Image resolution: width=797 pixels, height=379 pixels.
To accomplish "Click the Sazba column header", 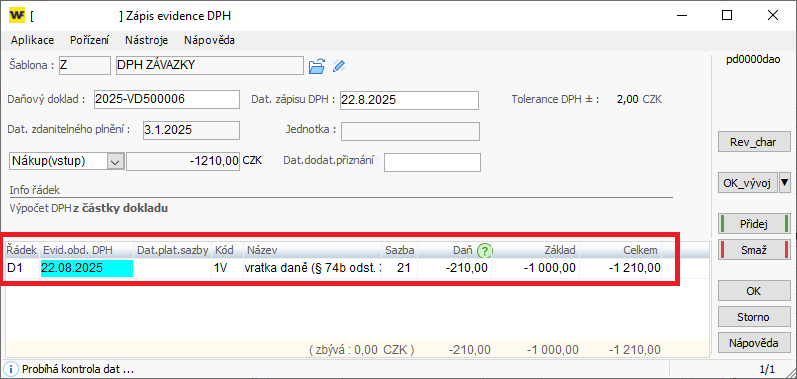I will tap(400, 250).
